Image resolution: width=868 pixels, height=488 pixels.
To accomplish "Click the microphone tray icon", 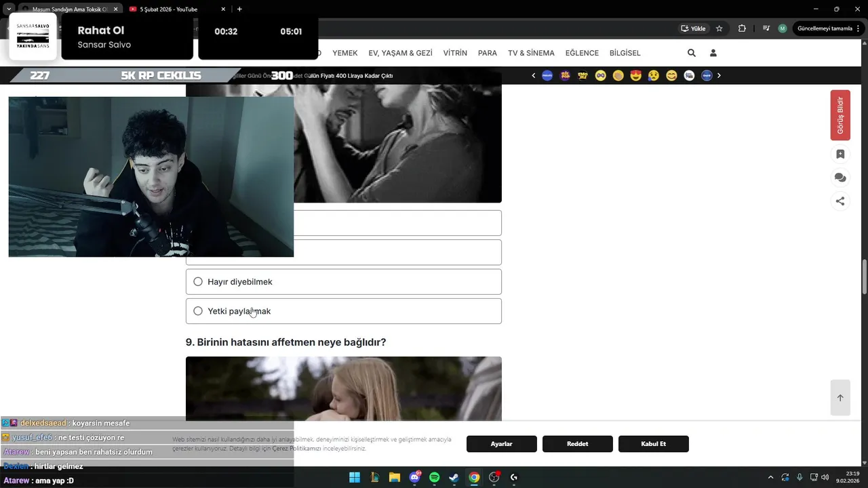I will click(800, 477).
